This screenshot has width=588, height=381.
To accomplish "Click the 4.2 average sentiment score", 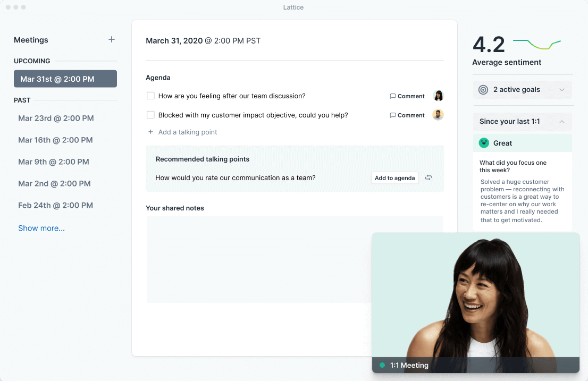I will click(489, 45).
